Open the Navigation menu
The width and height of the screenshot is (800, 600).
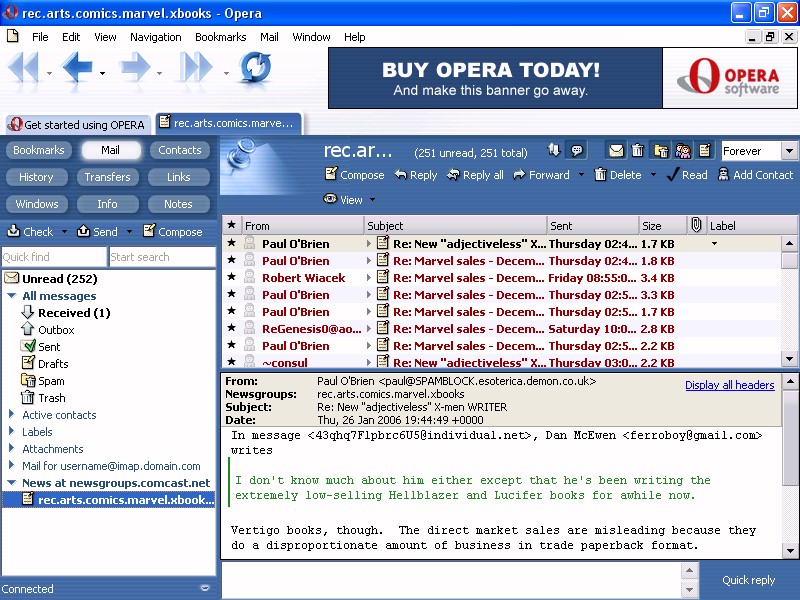point(156,37)
